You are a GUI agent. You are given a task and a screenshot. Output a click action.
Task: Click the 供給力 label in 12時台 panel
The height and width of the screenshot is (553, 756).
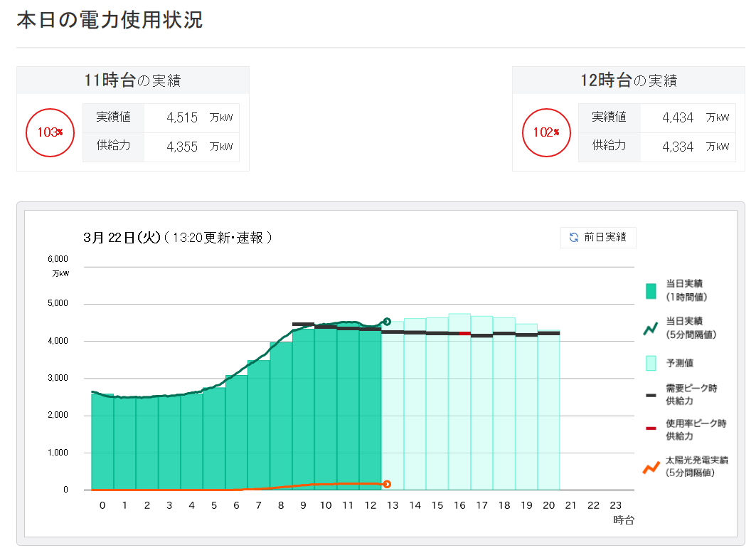(609, 145)
